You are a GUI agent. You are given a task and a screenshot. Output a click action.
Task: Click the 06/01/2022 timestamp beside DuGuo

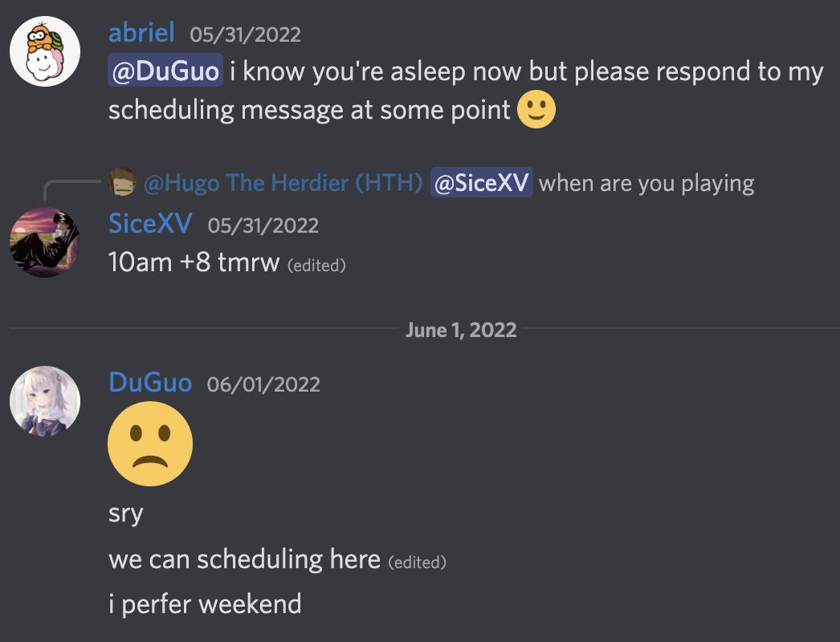(x=263, y=384)
